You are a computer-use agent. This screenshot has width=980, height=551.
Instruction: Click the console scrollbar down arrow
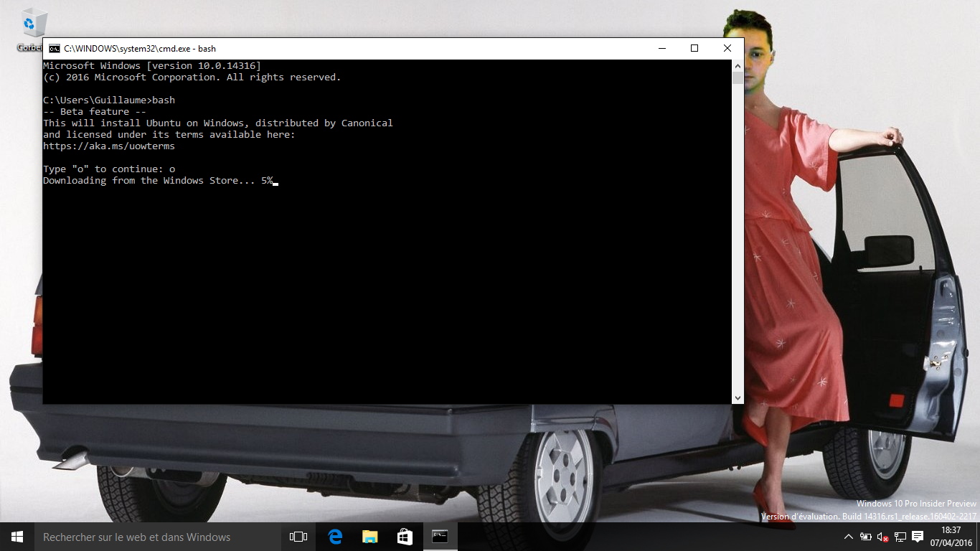(738, 397)
